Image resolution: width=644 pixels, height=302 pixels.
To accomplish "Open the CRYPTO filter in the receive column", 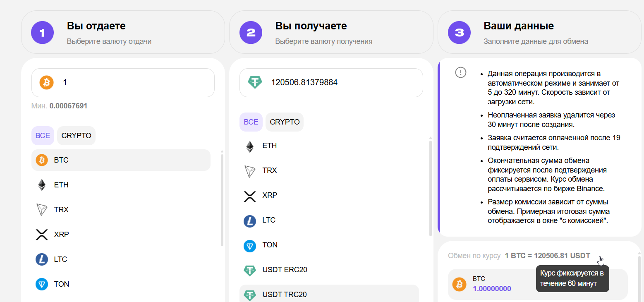I will (285, 122).
